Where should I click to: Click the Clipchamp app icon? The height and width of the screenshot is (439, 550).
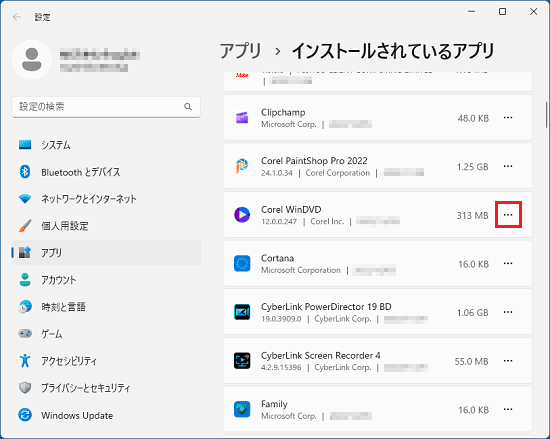[x=242, y=118]
